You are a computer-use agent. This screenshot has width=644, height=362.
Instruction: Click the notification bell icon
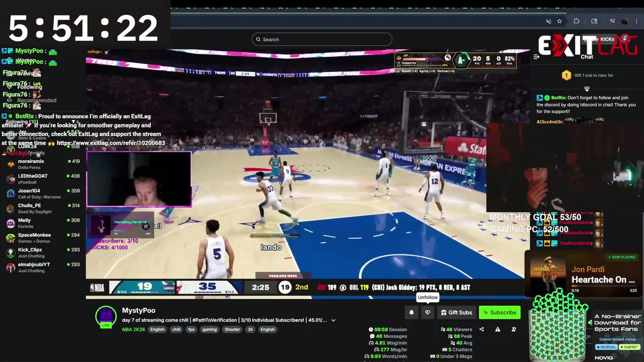pyautogui.click(x=412, y=313)
